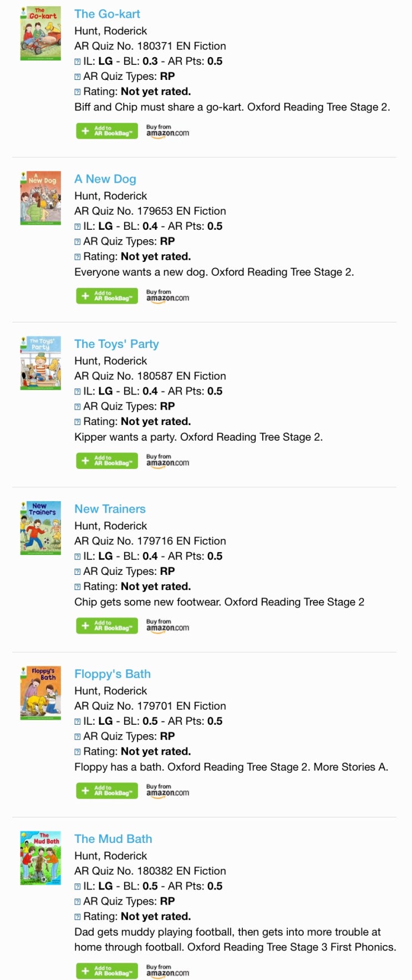
Task: Click A New Dog book cover
Action: pos(40,198)
